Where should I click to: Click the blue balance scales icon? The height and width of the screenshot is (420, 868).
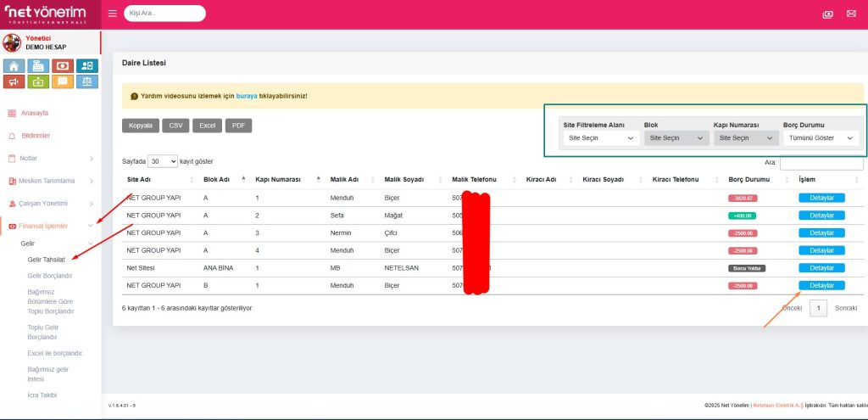click(87, 82)
